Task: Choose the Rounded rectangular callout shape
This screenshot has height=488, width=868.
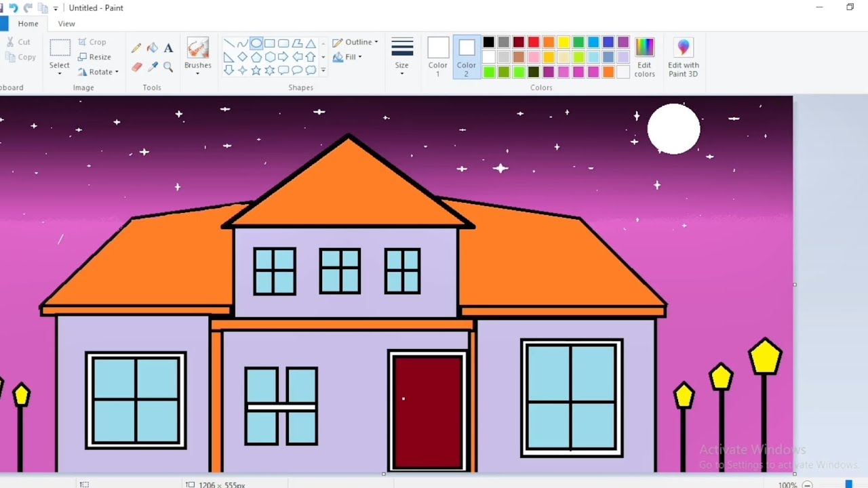Action: [x=283, y=70]
